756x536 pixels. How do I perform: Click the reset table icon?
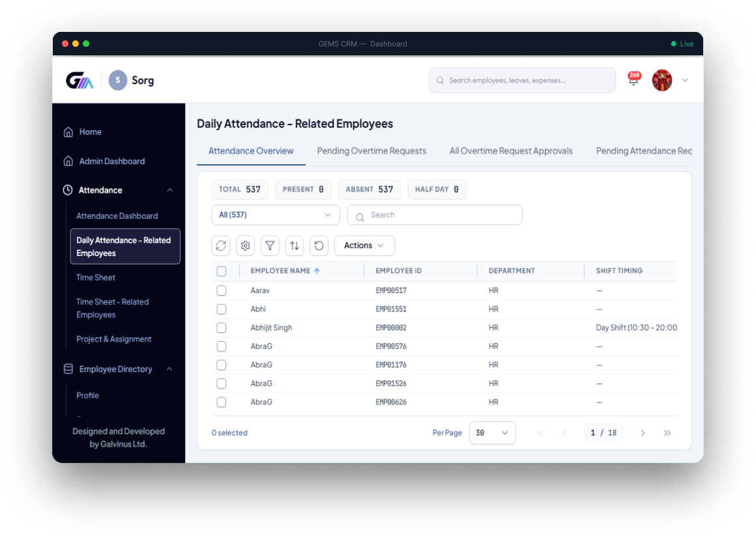(x=319, y=246)
